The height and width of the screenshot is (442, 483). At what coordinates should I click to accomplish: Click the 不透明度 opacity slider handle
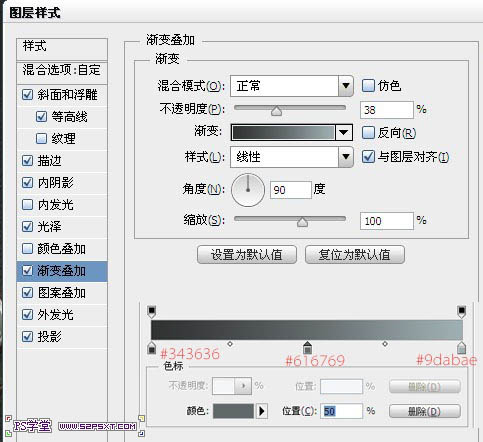click(276, 110)
